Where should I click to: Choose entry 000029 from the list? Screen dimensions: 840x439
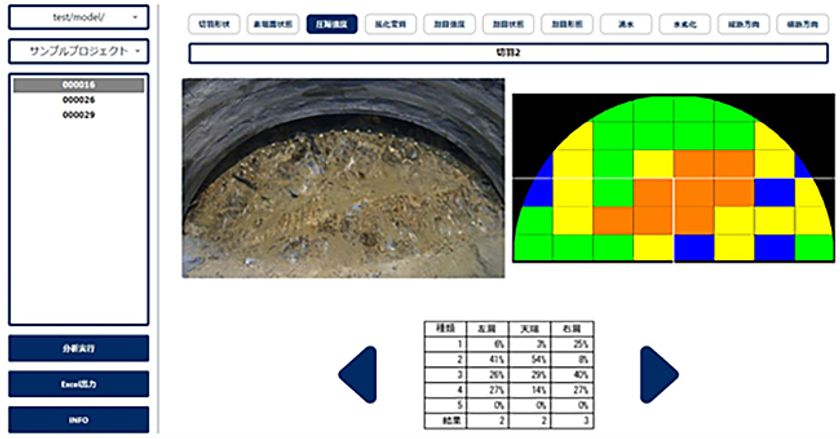pyautogui.click(x=78, y=115)
